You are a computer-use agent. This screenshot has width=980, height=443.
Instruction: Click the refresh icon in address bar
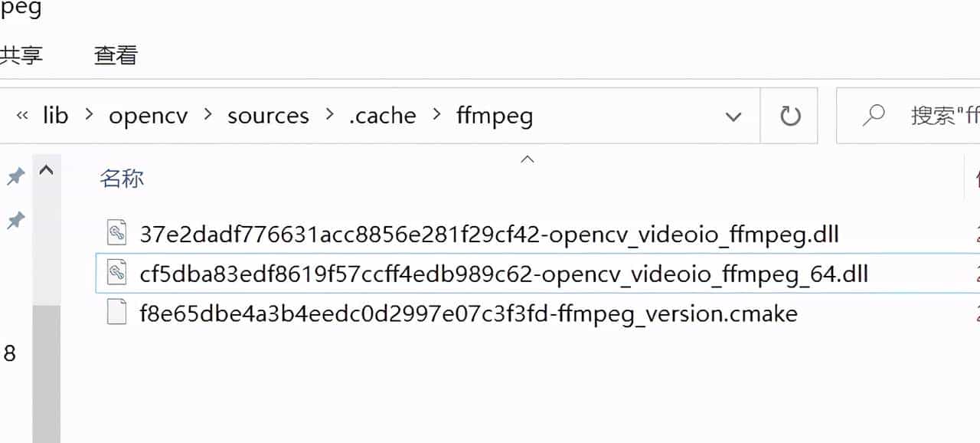[x=789, y=116]
